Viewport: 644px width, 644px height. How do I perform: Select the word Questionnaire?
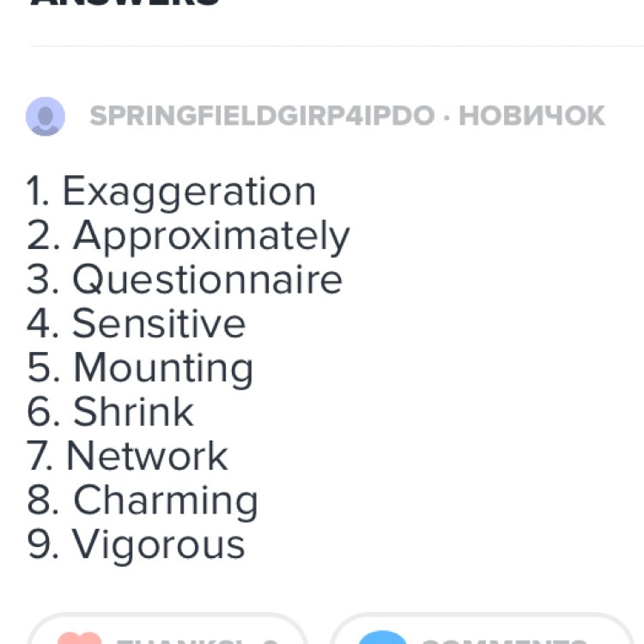coord(208,280)
